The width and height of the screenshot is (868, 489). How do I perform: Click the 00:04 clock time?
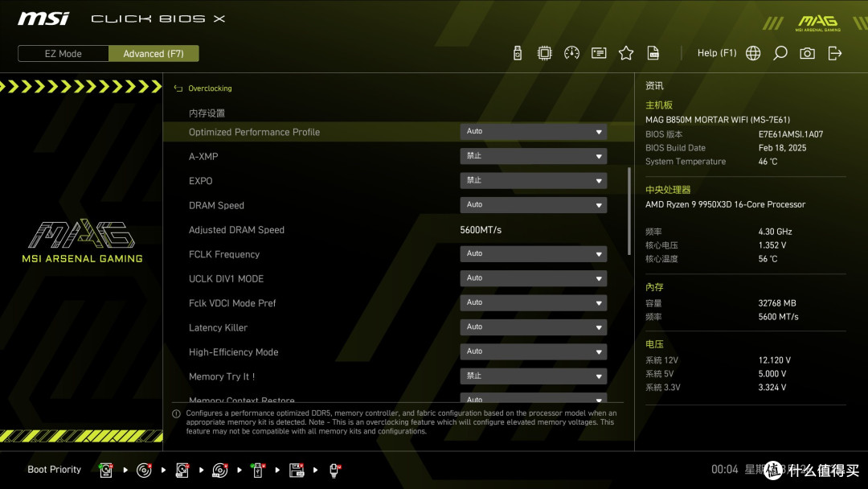(725, 470)
